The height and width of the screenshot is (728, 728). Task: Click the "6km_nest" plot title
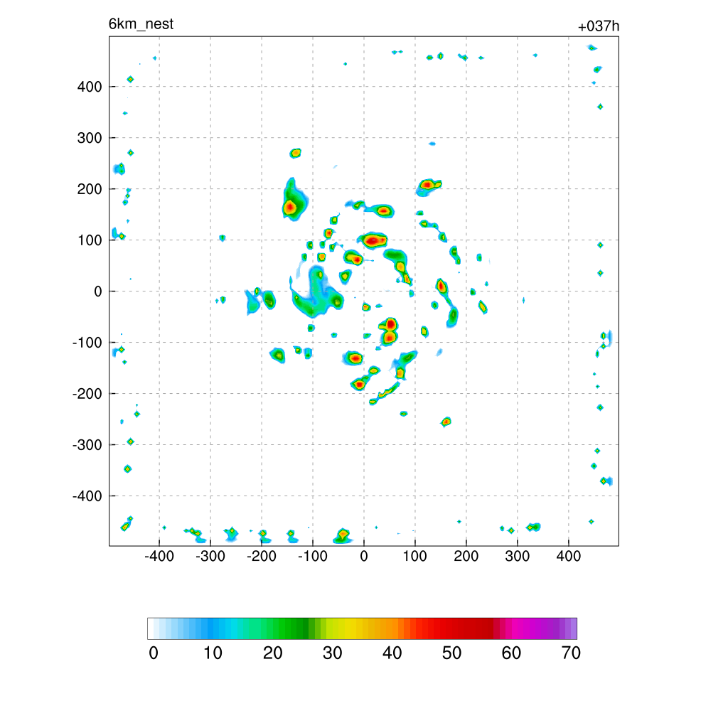click(141, 24)
